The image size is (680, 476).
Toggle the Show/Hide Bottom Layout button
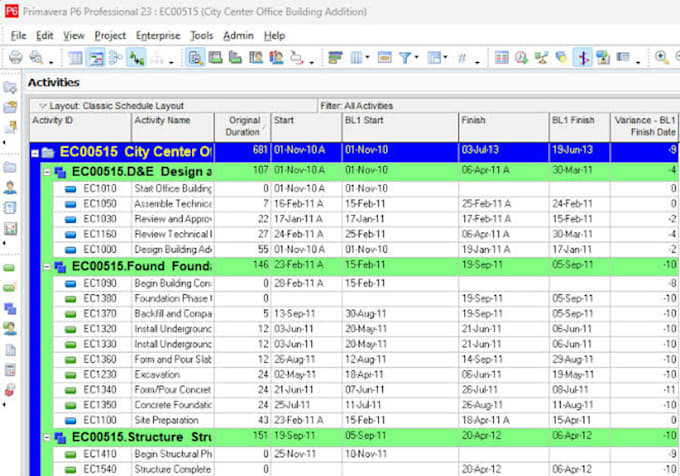coord(195,58)
